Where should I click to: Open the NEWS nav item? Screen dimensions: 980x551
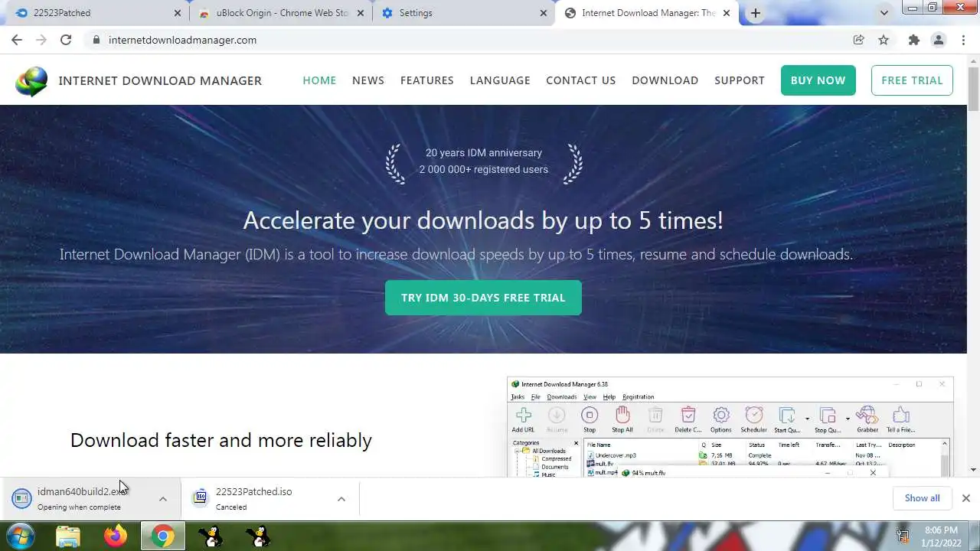click(368, 80)
